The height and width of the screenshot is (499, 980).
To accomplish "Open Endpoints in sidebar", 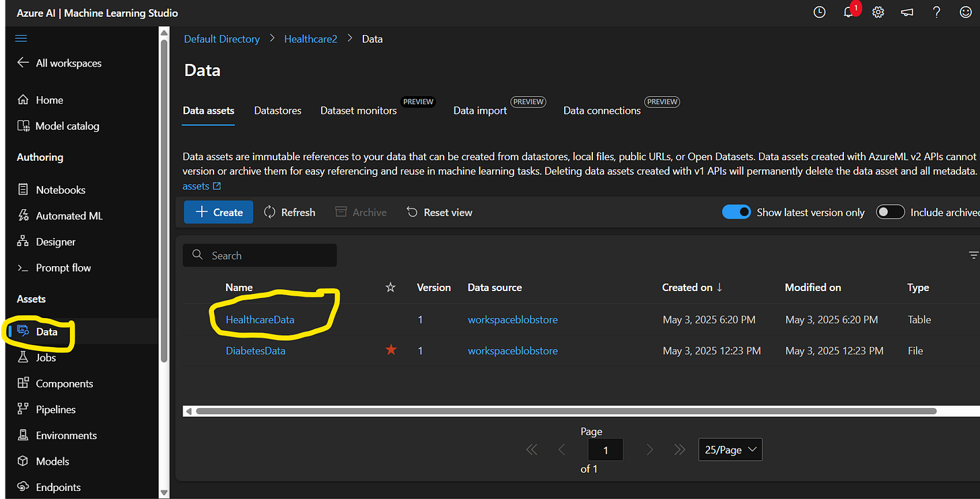I will [49, 487].
